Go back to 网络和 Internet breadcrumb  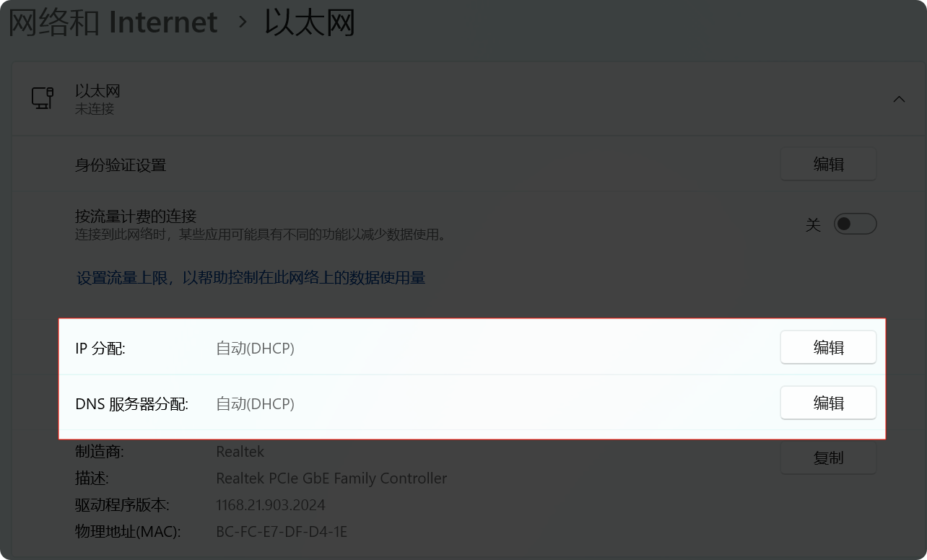tap(113, 22)
